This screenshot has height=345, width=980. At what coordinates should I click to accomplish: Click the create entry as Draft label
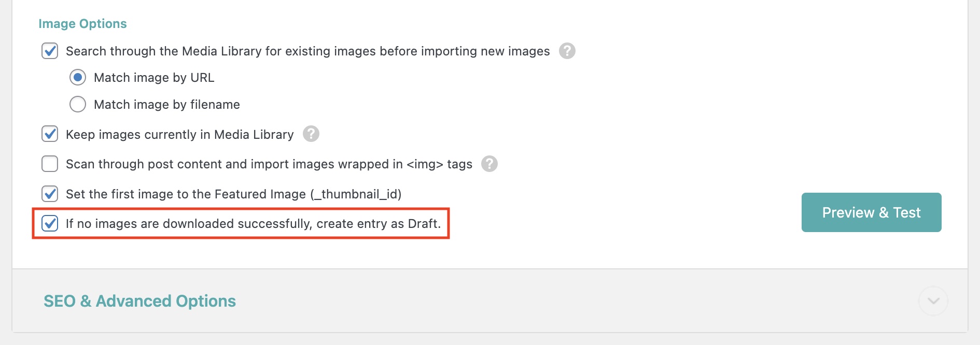[x=253, y=224]
